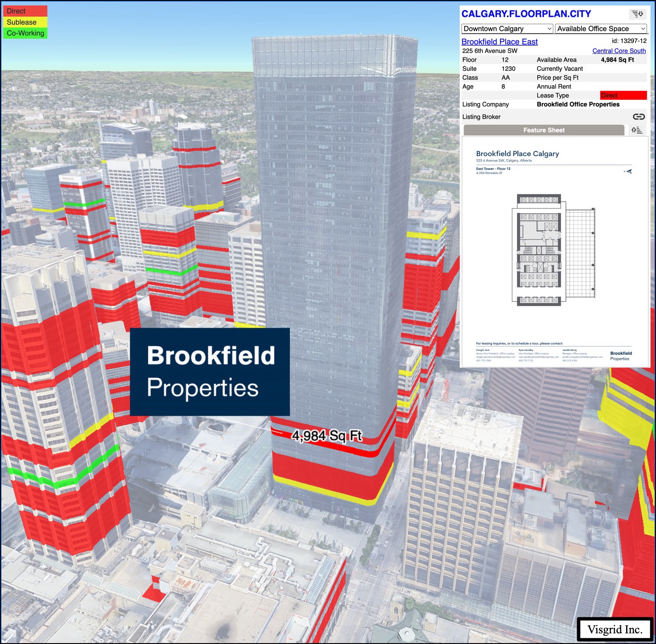Click the red Direct lease type swatch
Image resolution: width=656 pixels, height=644 pixels.
[623, 95]
